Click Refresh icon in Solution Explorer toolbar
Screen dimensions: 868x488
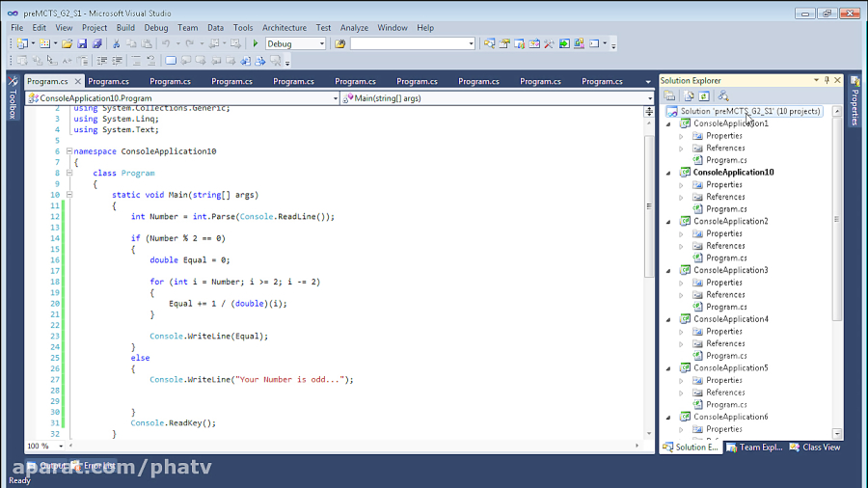704,96
